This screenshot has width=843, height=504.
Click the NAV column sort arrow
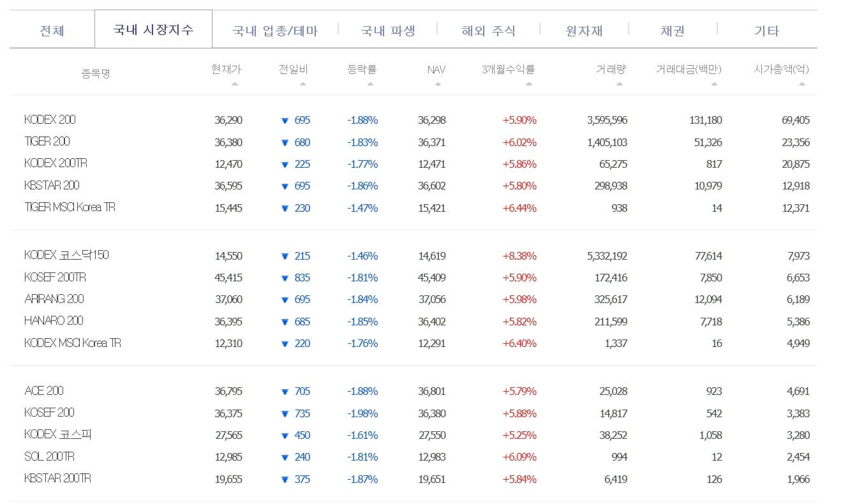[x=438, y=82]
